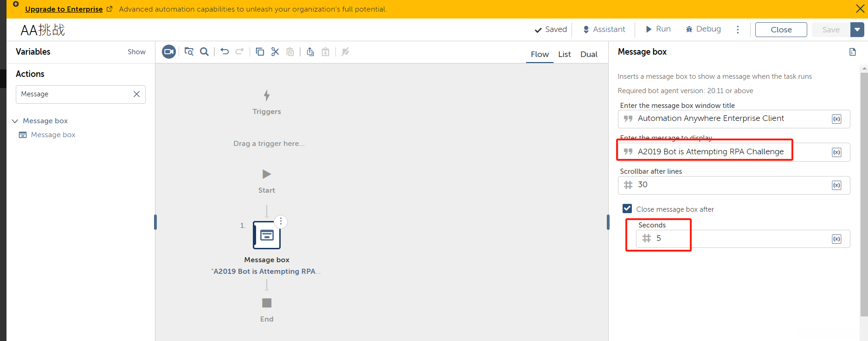
Task: Open the Save dropdown arrow
Action: pyautogui.click(x=857, y=30)
